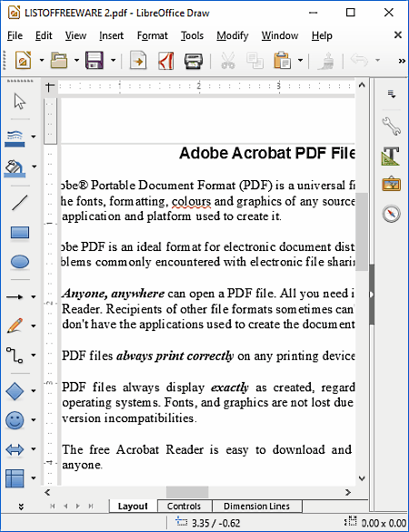Click the misspelled word "colours"
Image resolution: width=409 pixels, height=532 pixels.
point(191,202)
